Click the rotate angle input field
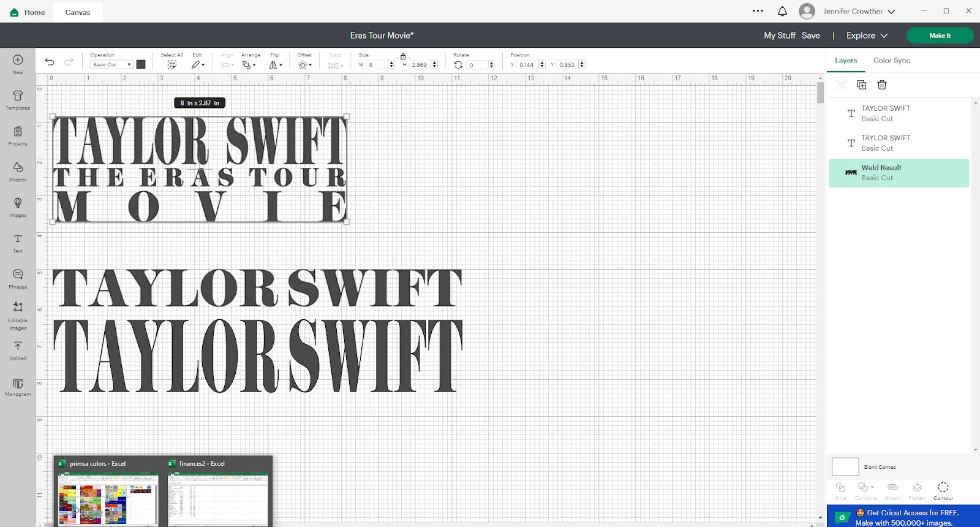 478,64
